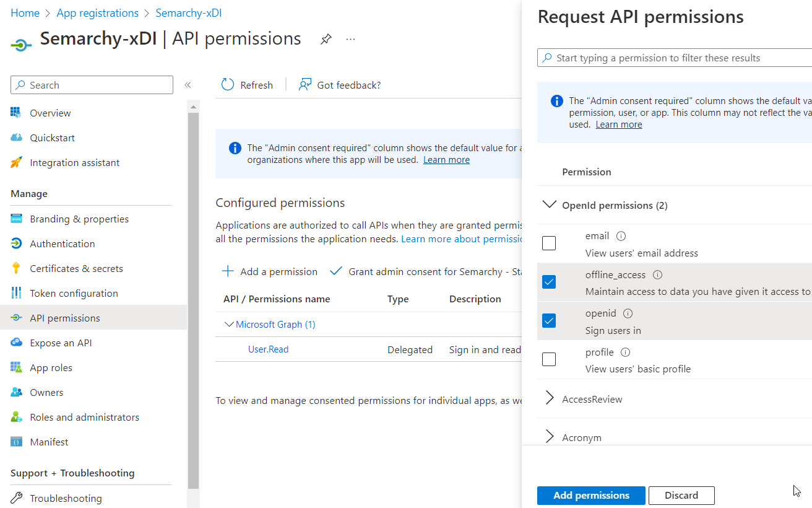Click the Branding & properties icon
Image resolution: width=812 pixels, height=508 pixels.
click(x=16, y=219)
